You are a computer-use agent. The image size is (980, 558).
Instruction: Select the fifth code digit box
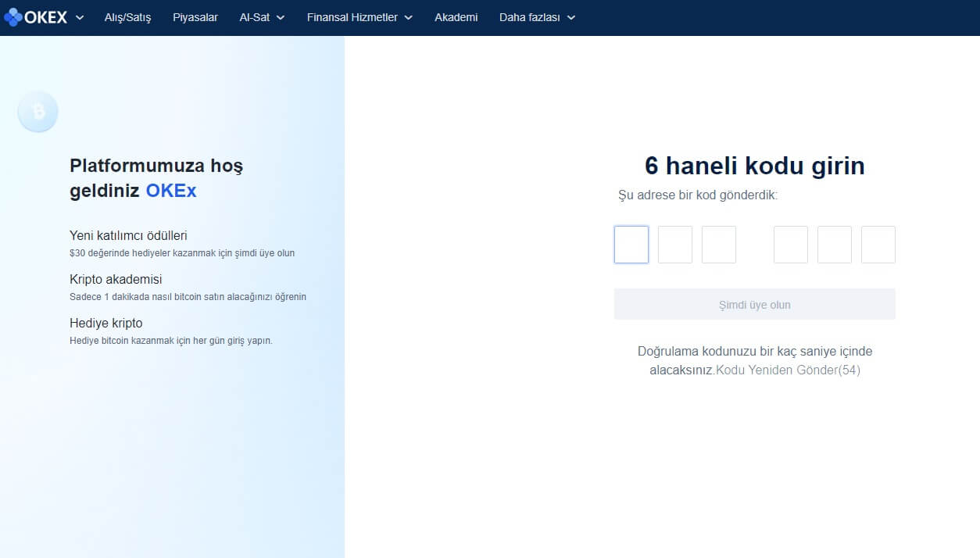click(835, 245)
